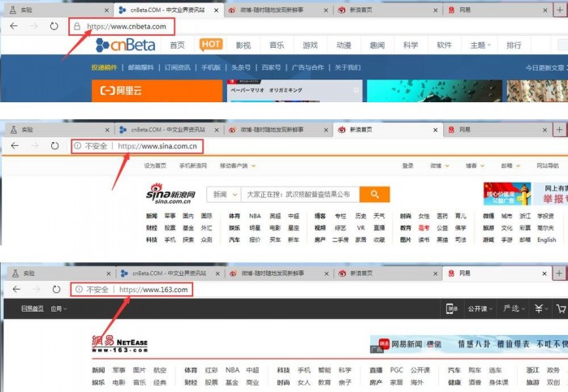Click the not-secure info icon beside the sina.com.cn URL
This screenshot has width=568, height=392.
pyautogui.click(x=77, y=146)
